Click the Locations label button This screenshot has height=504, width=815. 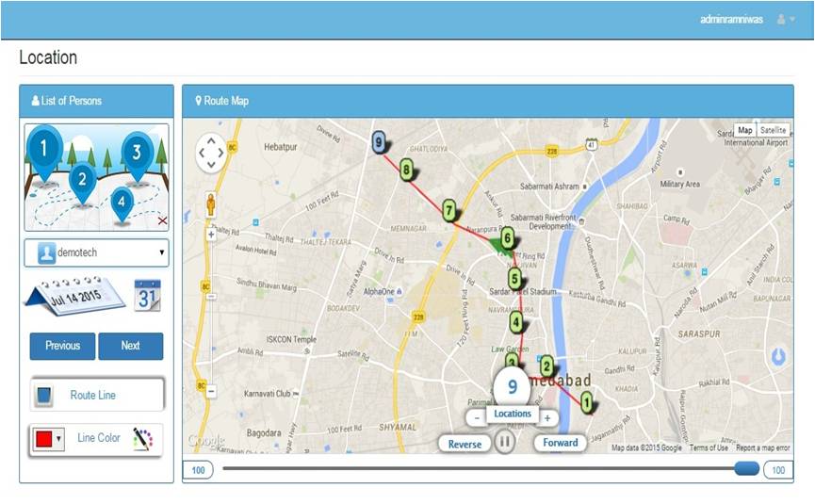[x=513, y=414]
